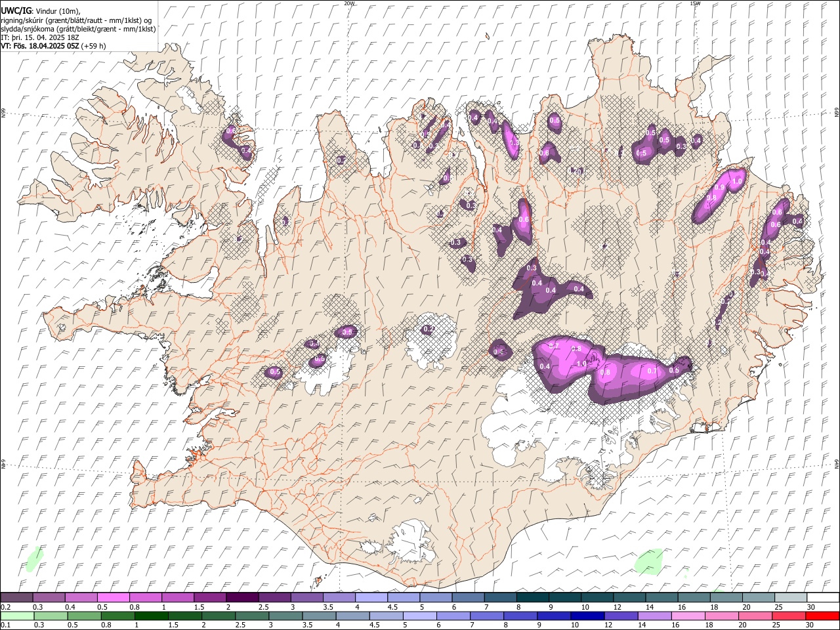
Task: Click the UWC/IG title text
Action: 16,11
